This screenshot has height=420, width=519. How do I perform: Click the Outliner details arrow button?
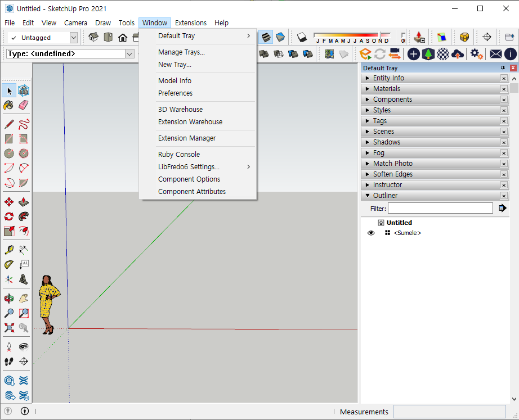click(502, 209)
